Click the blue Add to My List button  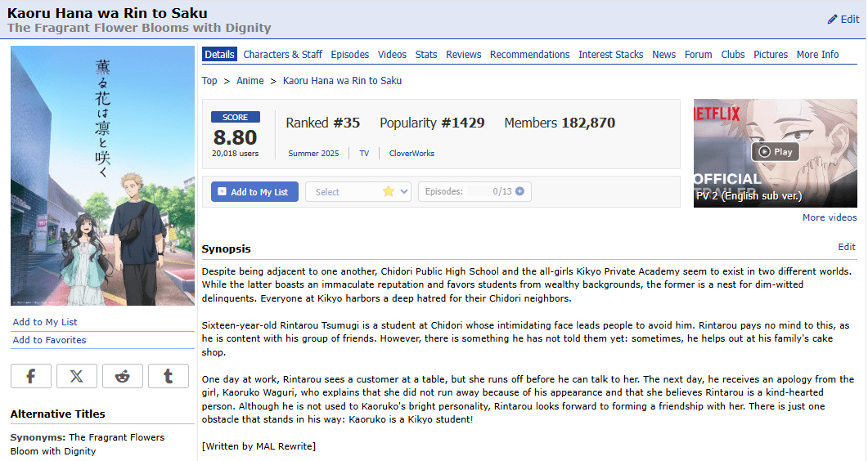(254, 192)
